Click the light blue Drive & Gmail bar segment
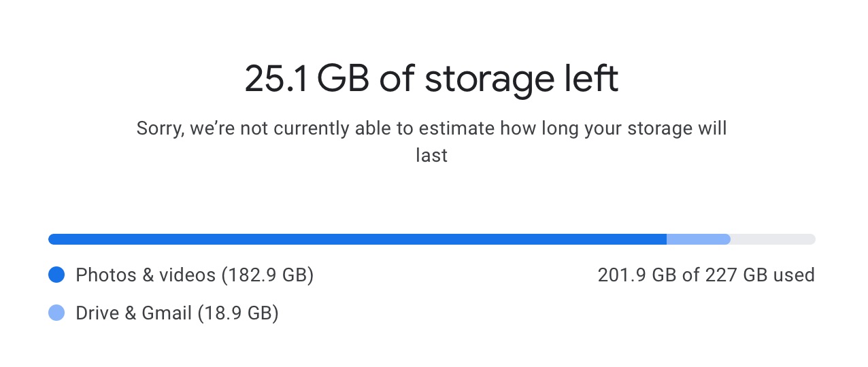This screenshot has height=367, width=868. [699, 239]
